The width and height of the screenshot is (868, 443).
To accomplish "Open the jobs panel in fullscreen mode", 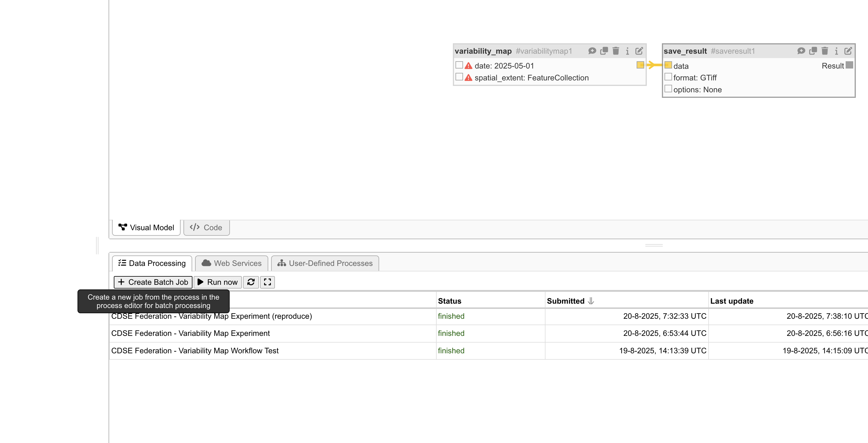I will (267, 282).
